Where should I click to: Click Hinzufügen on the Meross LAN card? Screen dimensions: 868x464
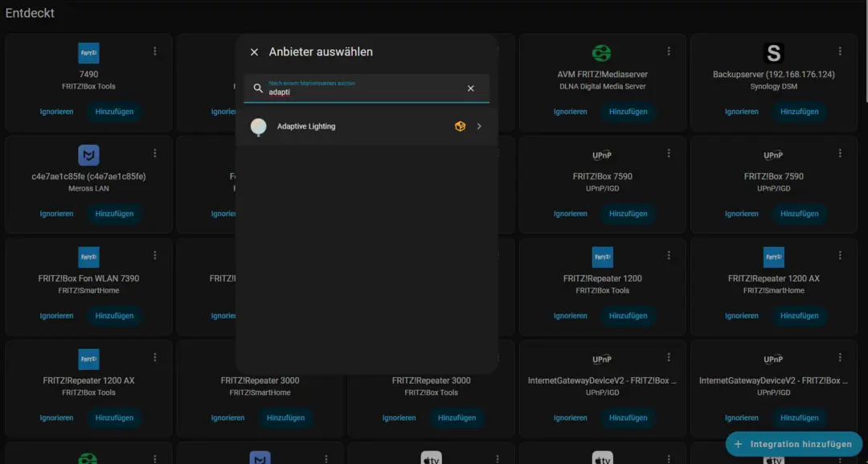pos(113,214)
